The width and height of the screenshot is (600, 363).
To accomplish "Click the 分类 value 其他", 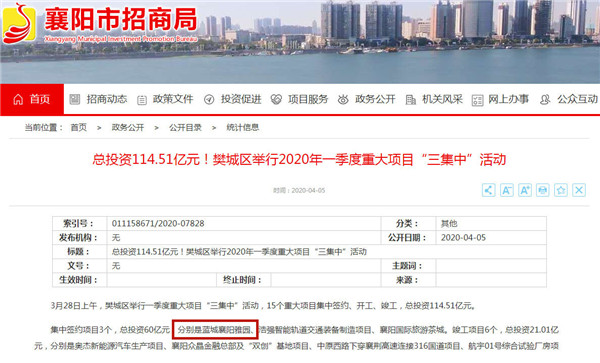I will [449, 223].
